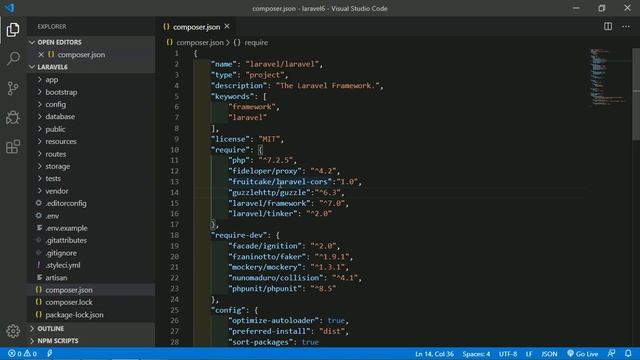Click the LF end-of-line status item
Screen dimensions: 640x360
(529, 353)
